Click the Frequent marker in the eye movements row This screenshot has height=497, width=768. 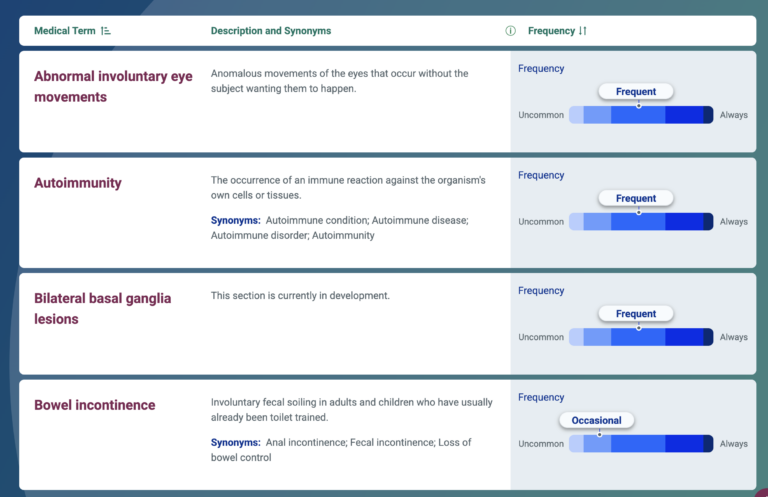pos(636,92)
